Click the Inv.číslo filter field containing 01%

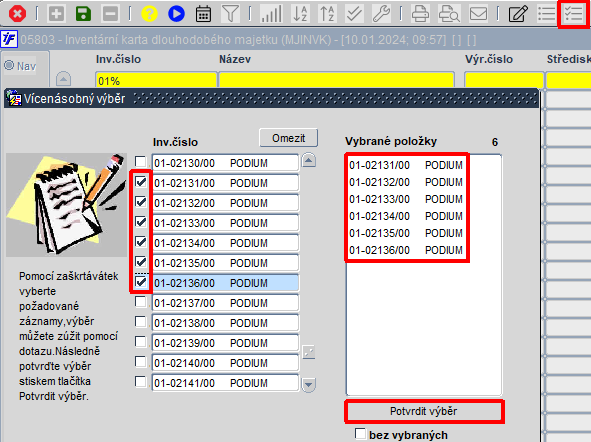(156, 81)
